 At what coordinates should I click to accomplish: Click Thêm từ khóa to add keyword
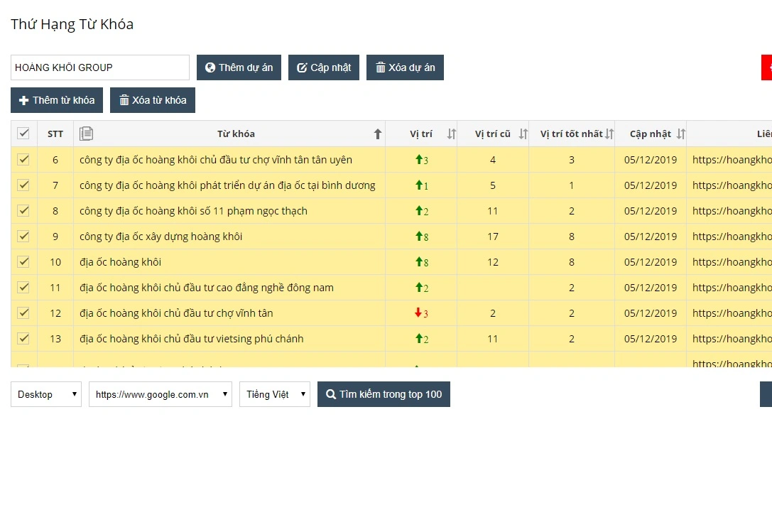click(57, 100)
